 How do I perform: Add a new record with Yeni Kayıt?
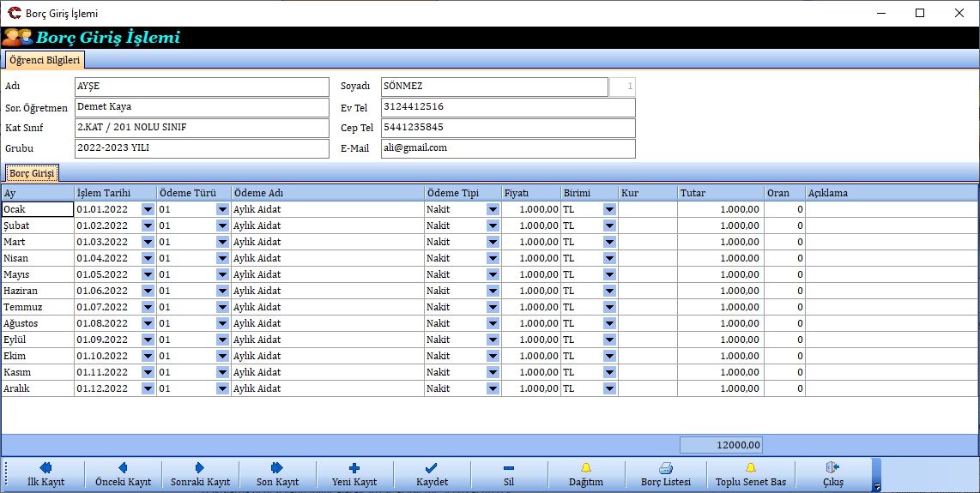pos(354,473)
